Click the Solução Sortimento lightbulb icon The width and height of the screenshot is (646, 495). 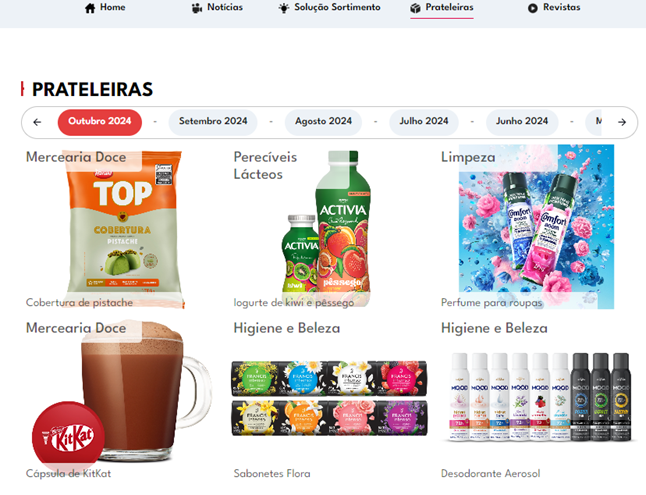(x=284, y=8)
